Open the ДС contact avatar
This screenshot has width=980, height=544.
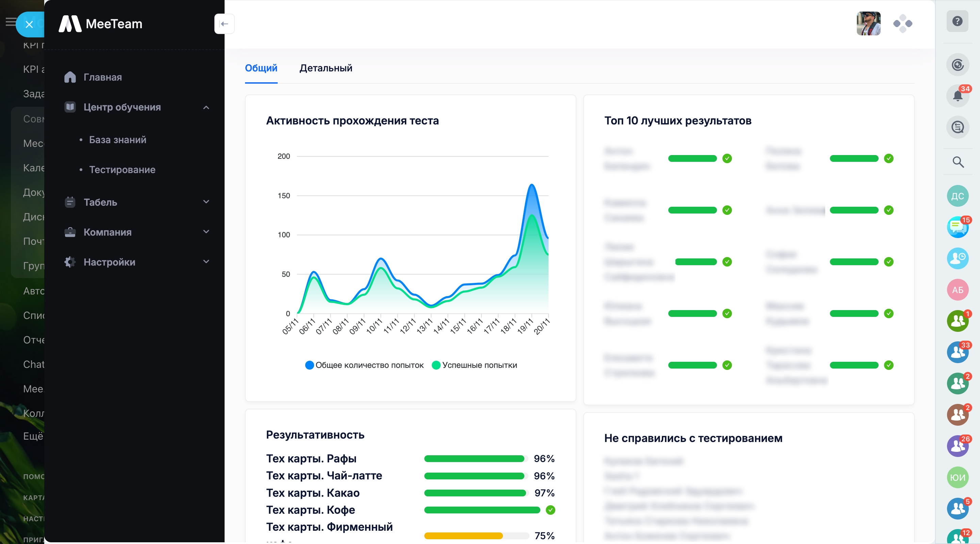point(957,196)
